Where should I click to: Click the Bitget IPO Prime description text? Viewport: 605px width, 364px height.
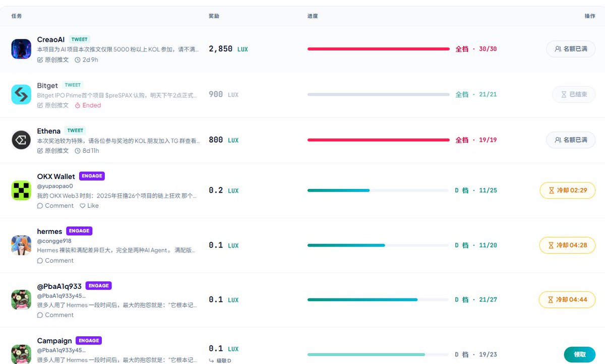click(117, 95)
